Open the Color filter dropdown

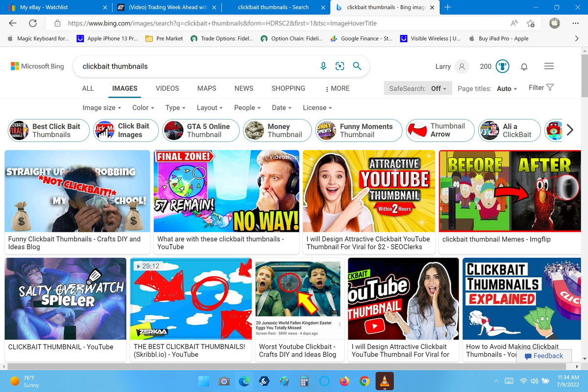(143, 108)
